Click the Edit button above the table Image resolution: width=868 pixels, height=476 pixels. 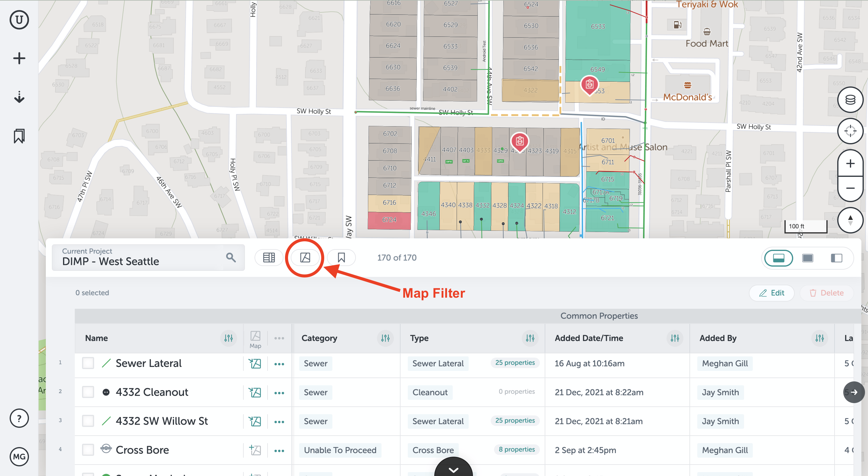point(771,293)
